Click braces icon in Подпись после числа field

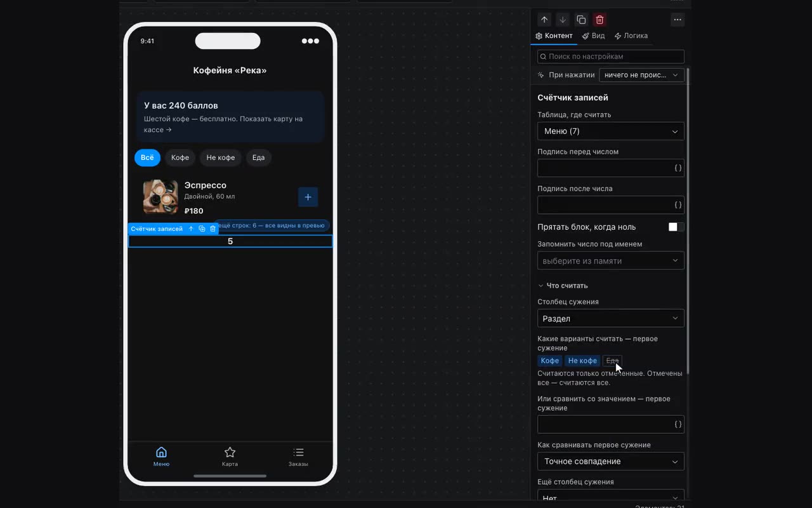[678, 205]
